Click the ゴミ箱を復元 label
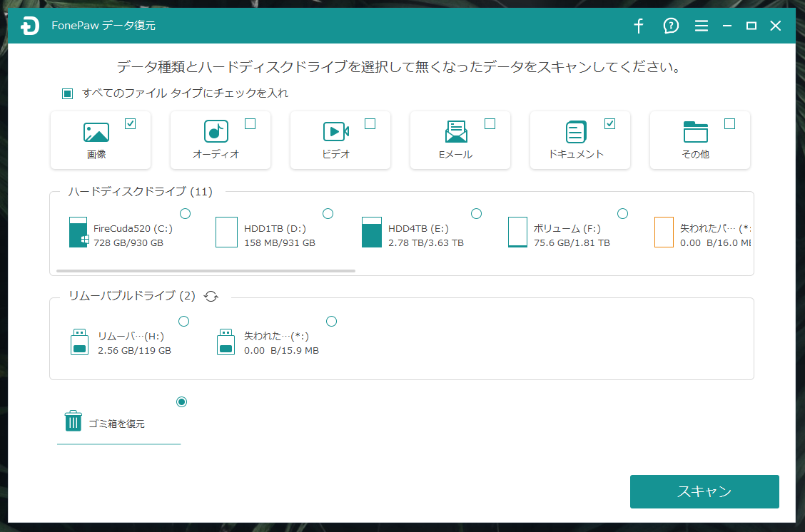The width and height of the screenshot is (805, 532). pyautogui.click(x=116, y=424)
